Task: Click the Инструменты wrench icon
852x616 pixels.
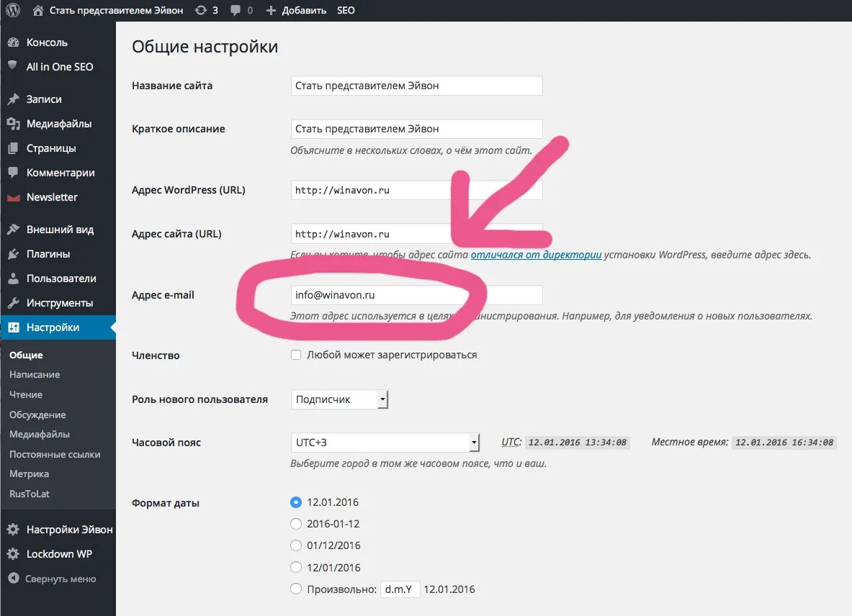Action: (x=13, y=303)
